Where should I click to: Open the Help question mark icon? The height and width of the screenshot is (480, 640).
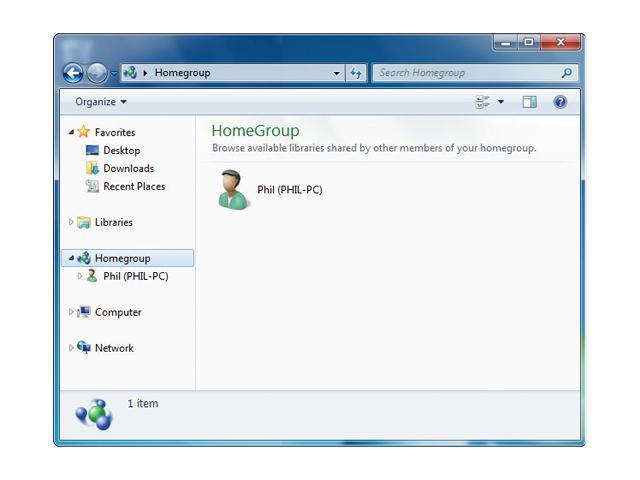560,102
